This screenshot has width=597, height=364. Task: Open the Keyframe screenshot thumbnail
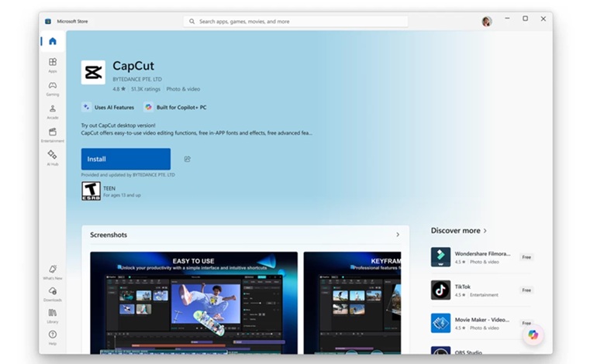[352, 303]
